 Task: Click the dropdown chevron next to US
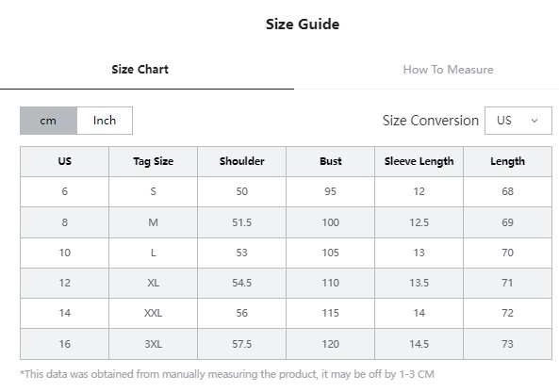pyautogui.click(x=534, y=121)
